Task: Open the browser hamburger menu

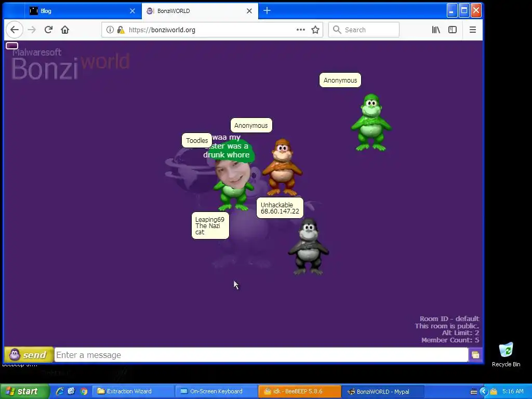Action: click(473, 30)
